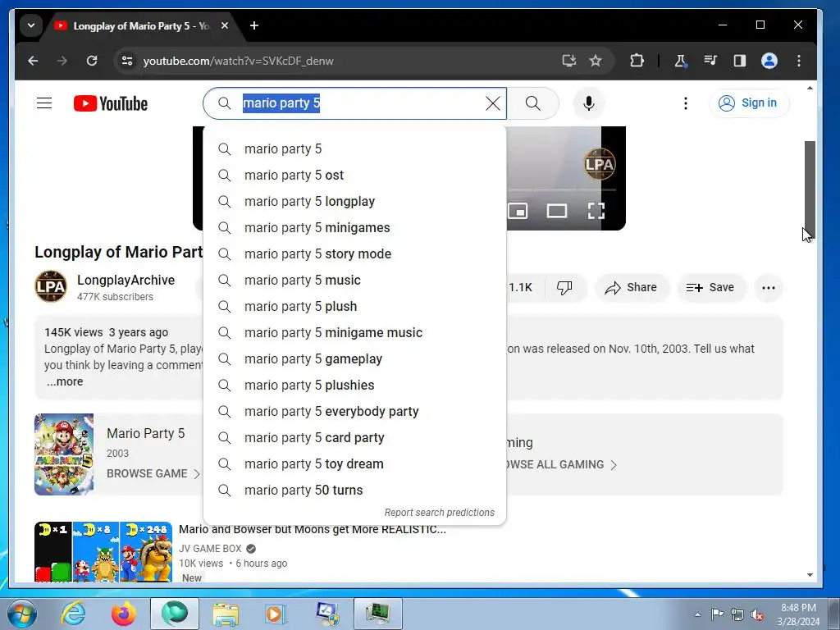The width and height of the screenshot is (840, 630).
Task: Open more actions ellipsis under video
Action: pyautogui.click(x=768, y=288)
